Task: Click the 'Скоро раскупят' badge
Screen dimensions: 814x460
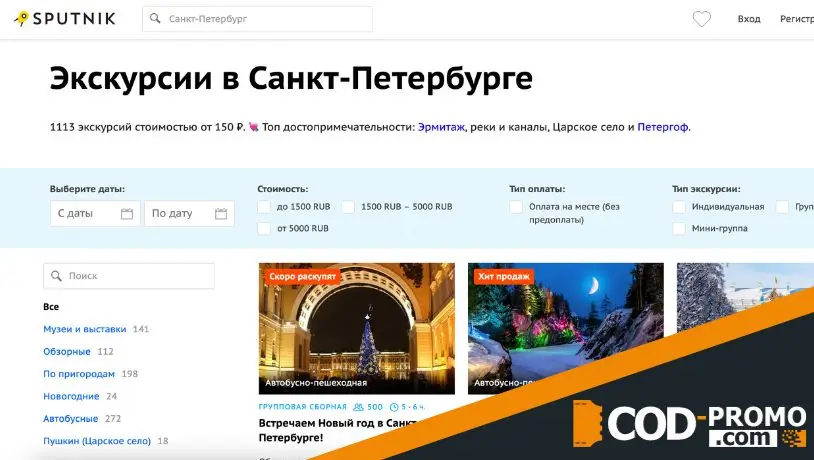Action: (303, 277)
